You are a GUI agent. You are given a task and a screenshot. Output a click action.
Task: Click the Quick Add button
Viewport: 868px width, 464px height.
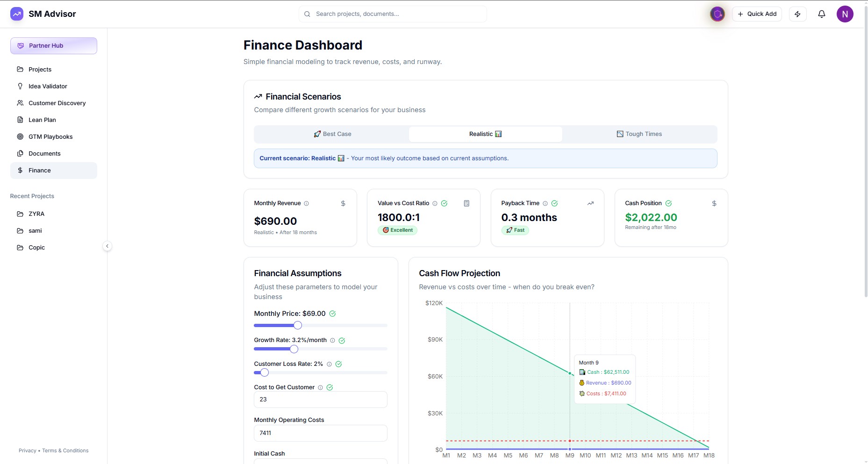(x=757, y=14)
